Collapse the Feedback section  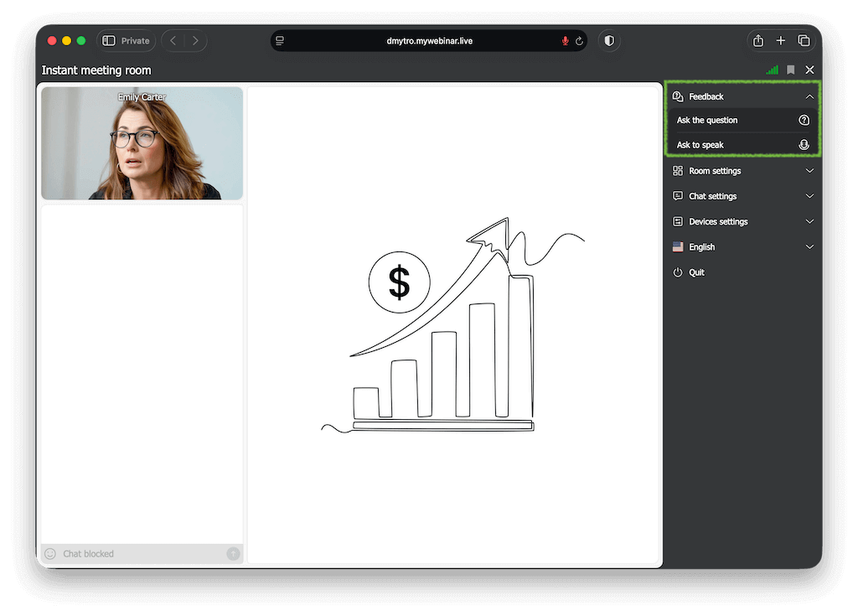coord(809,96)
